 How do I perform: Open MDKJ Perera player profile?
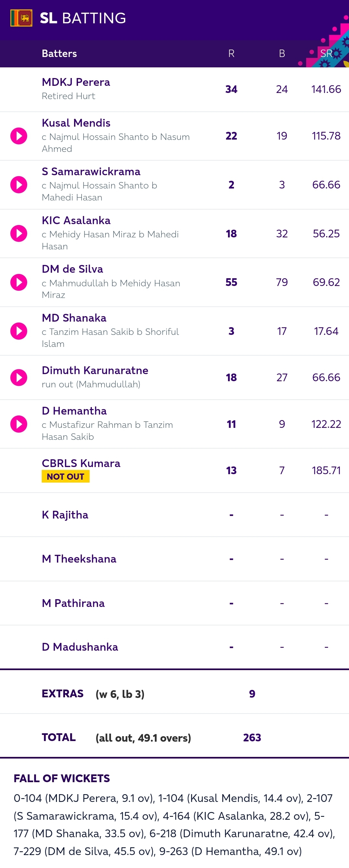coord(76,82)
